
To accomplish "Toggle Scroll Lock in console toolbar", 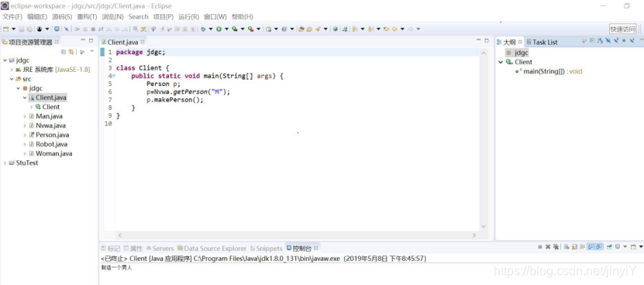I will [574, 247].
